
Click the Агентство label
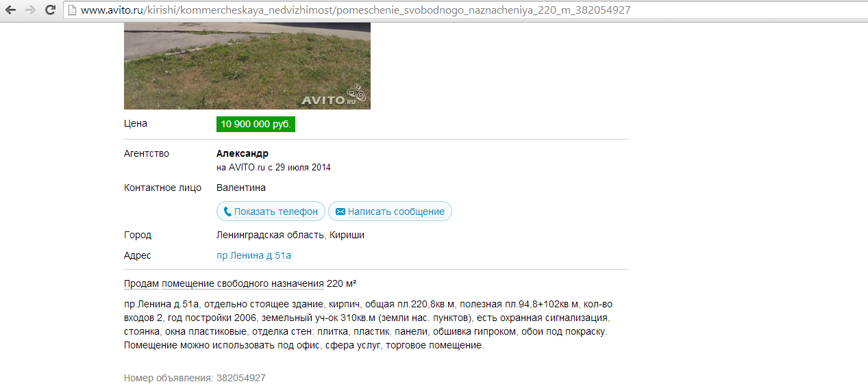[147, 153]
